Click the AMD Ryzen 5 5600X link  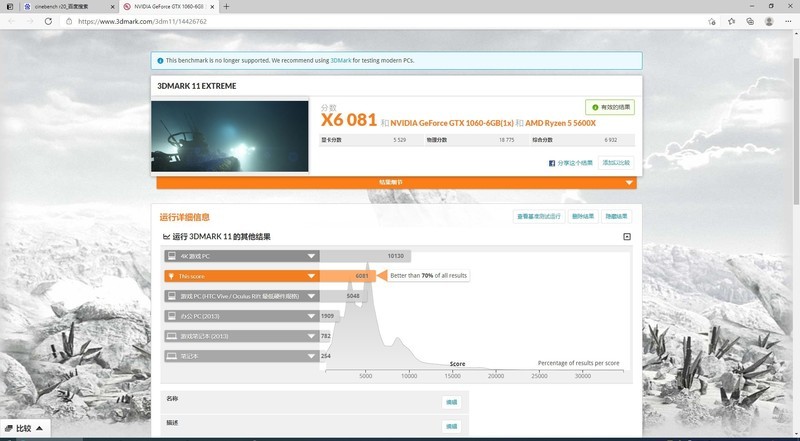(560, 123)
